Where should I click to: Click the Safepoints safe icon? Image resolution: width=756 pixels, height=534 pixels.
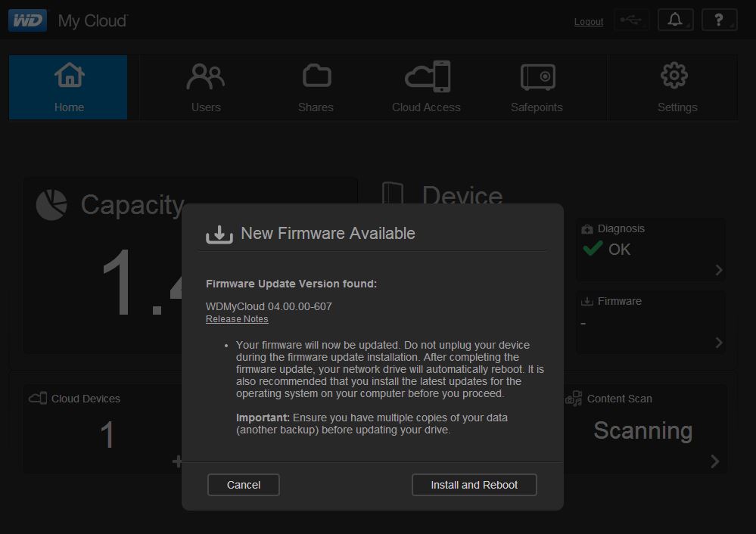[538, 76]
